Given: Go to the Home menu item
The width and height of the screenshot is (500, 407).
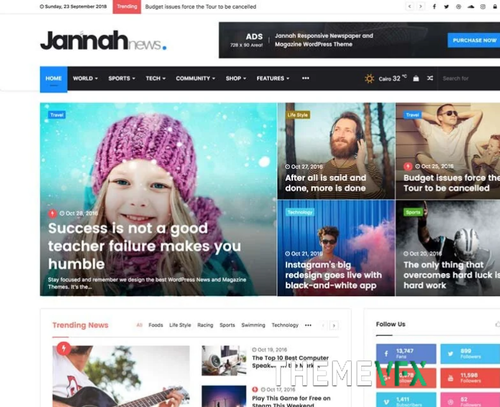Looking at the screenshot, I should [x=54, y=79].
